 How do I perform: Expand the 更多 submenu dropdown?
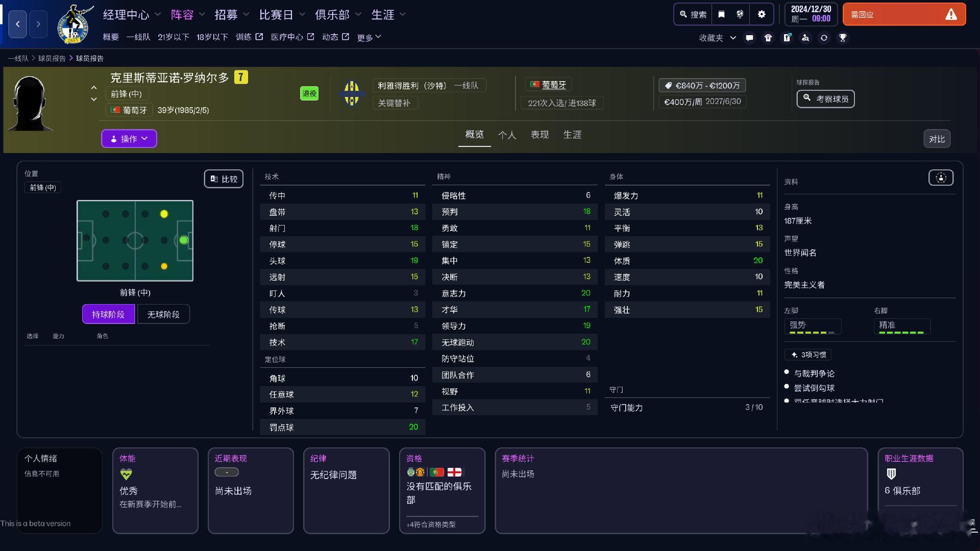[369, 37]
